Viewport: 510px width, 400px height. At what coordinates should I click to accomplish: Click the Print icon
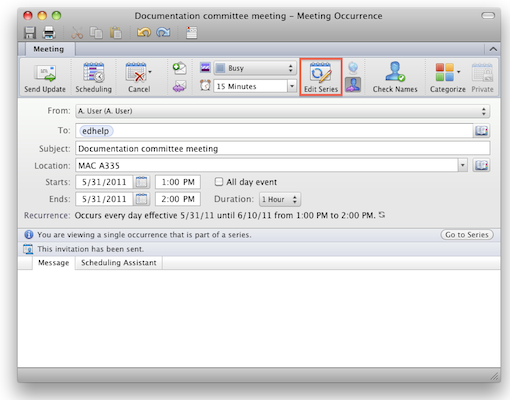click(49, 33)
